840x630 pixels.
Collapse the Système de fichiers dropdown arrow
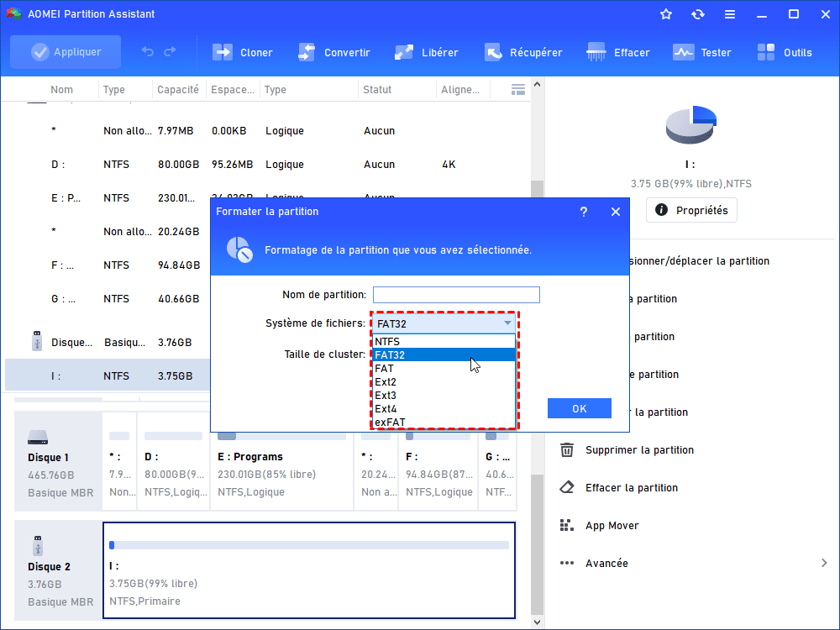[x=507, y=323]
